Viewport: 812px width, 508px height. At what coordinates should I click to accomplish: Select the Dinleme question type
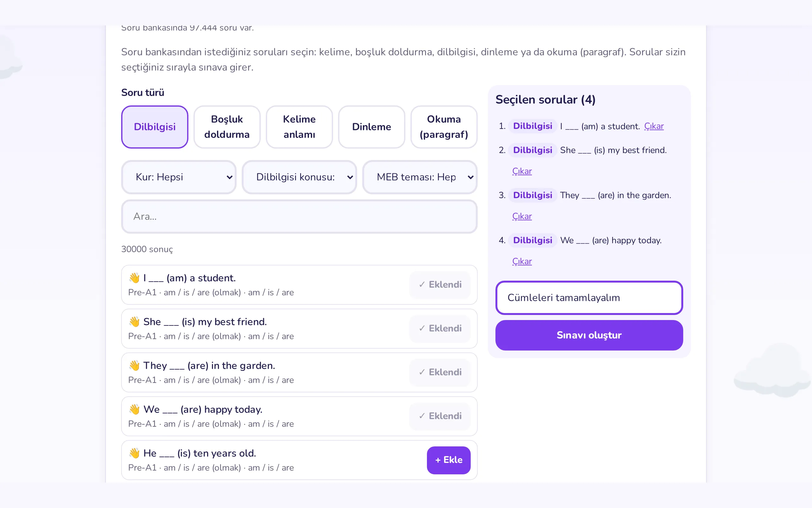pos(371,127)
